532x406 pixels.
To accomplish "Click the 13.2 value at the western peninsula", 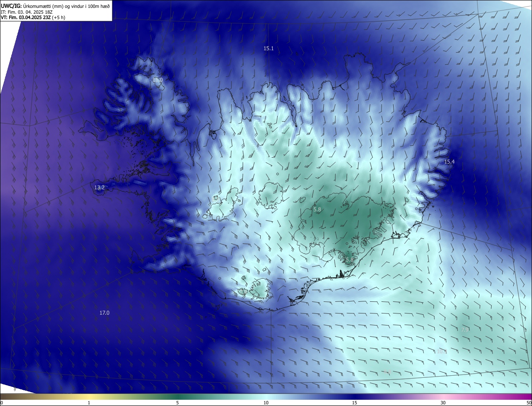I will point(99,188).
